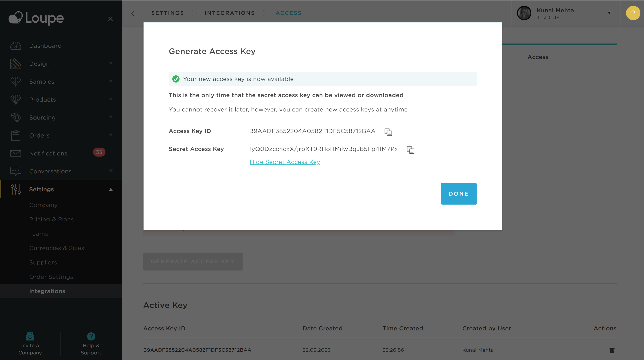The height and width of the screenshot is (360, 644).
Task: Open the Dashboard menu item
Action: pyautogui.click(x=45, y=46)
